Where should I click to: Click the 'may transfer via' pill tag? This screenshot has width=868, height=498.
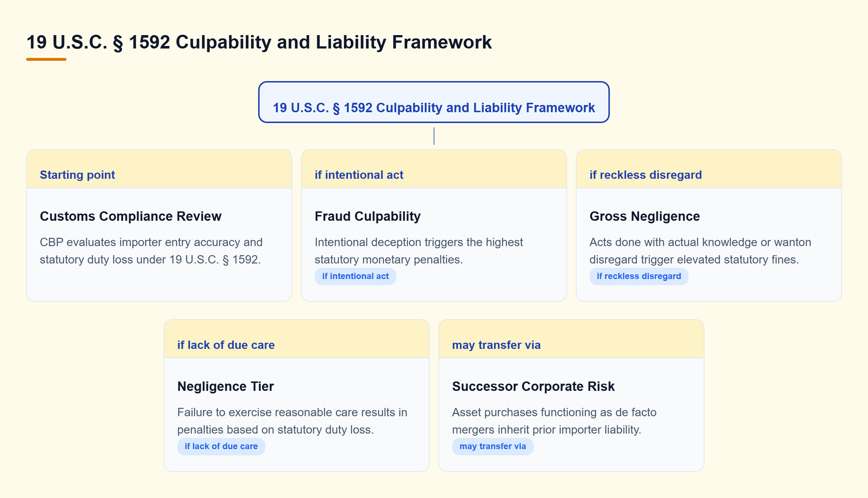pyautogui.click(x=493, y=446)
